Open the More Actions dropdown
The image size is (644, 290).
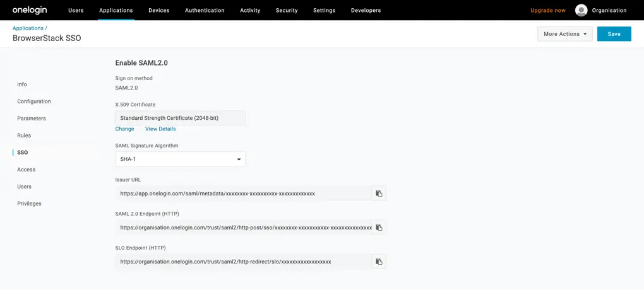tap(564, 34)
